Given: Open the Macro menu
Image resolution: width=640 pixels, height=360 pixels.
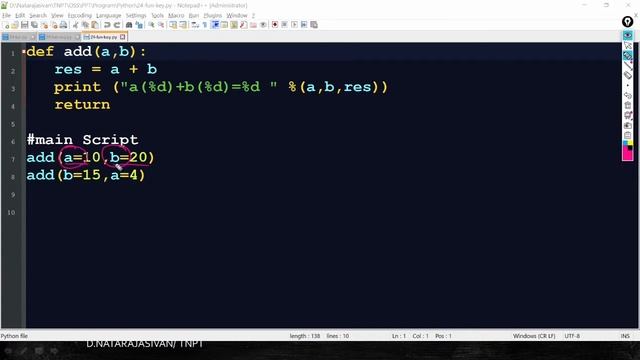Looking at the screenshot, I should (x=176, y=16).
